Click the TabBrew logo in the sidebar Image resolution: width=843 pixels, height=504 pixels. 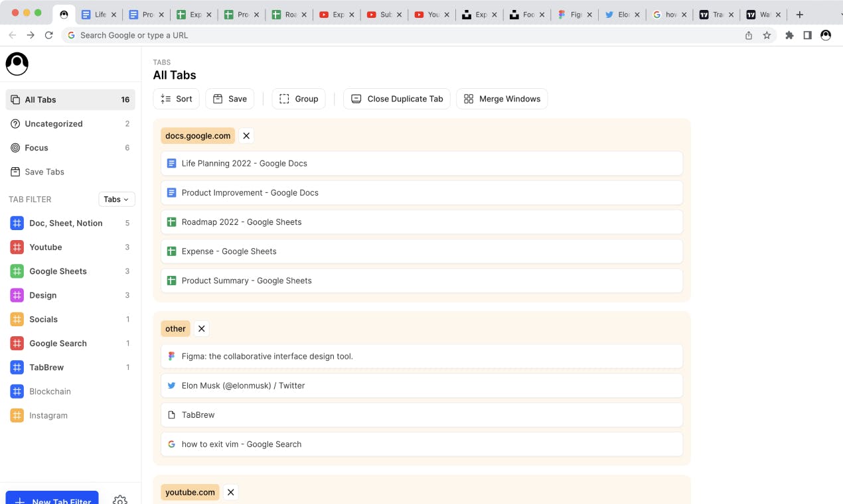click(x=17, y=64)
